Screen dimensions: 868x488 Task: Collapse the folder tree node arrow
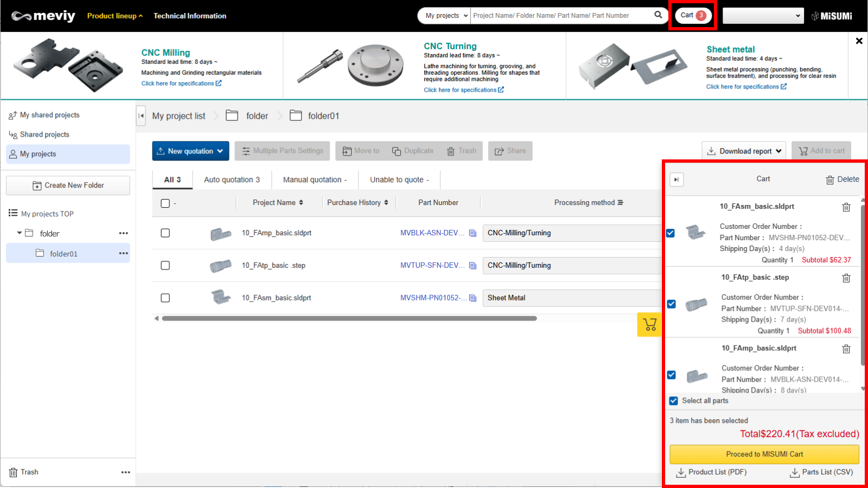pos(20,233)
